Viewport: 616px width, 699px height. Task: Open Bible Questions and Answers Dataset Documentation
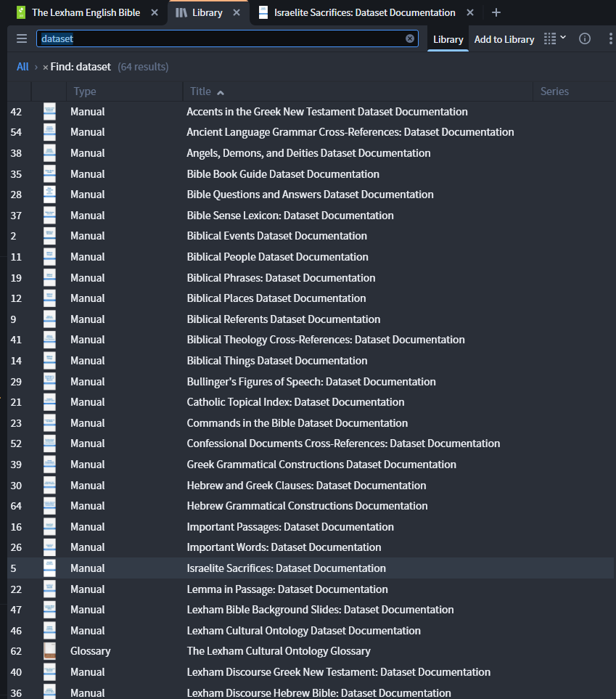coord(310,195)
